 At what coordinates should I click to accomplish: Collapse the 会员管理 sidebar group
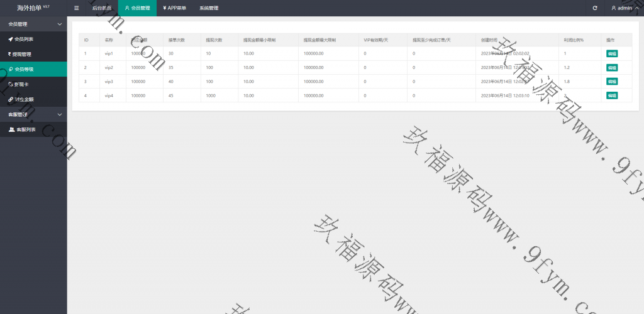click(60, 24)
